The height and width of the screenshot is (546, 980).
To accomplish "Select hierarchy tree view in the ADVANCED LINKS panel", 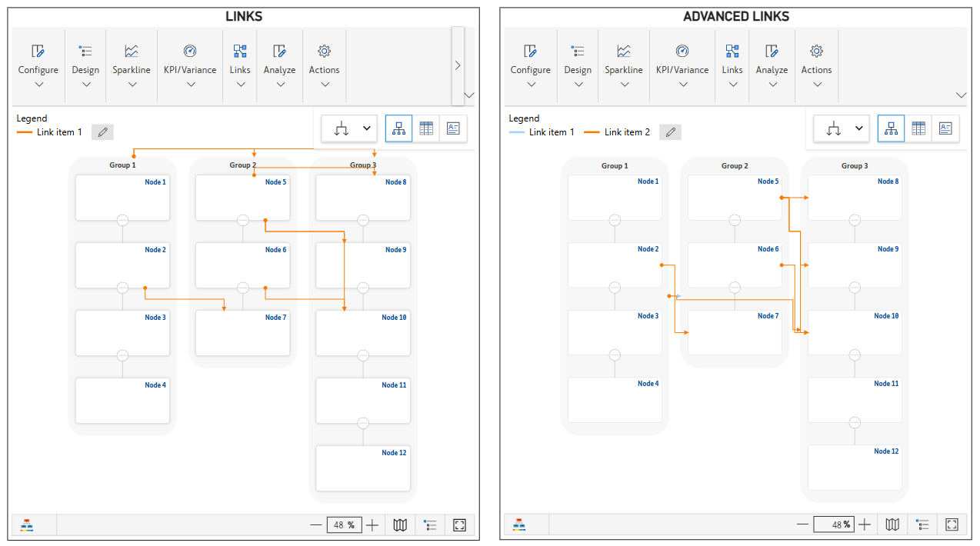I will point(891,129).
